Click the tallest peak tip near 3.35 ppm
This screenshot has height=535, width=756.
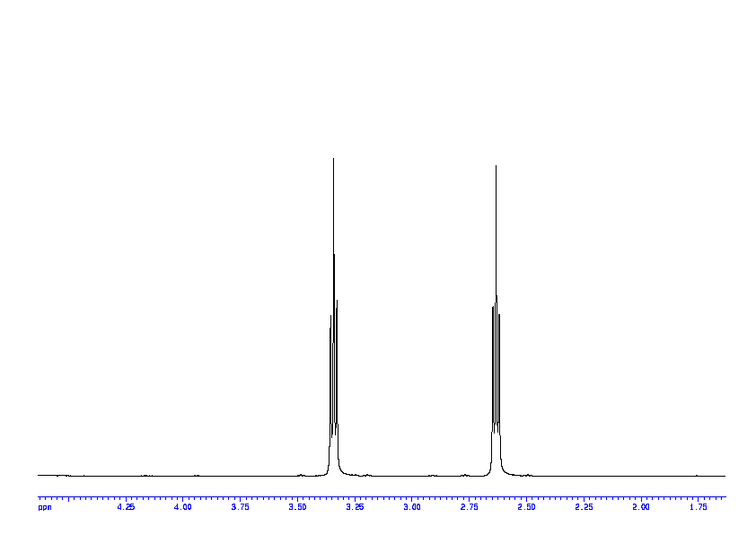333,159
